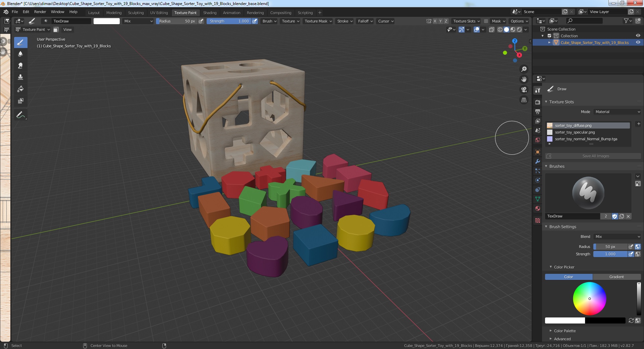
Task: Switch perspective/orthographic with grid icon
Action: [x=524, y=100]
